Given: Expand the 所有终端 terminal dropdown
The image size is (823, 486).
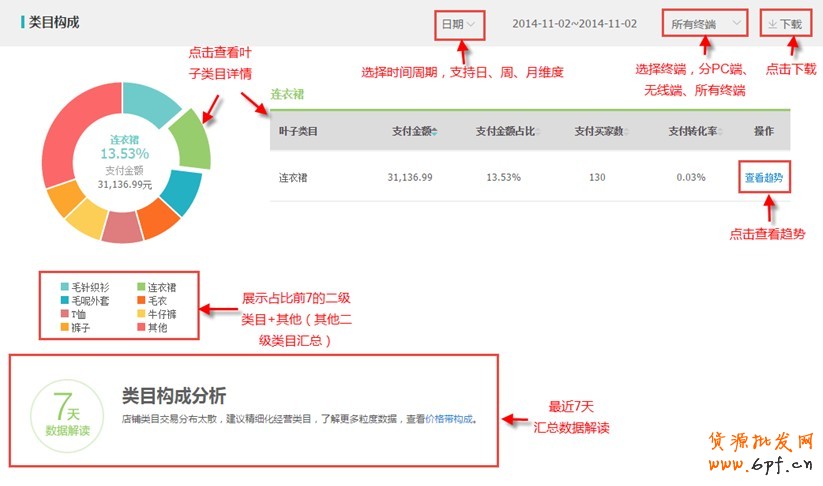Looking at the screenshot, I should [705, 23].
